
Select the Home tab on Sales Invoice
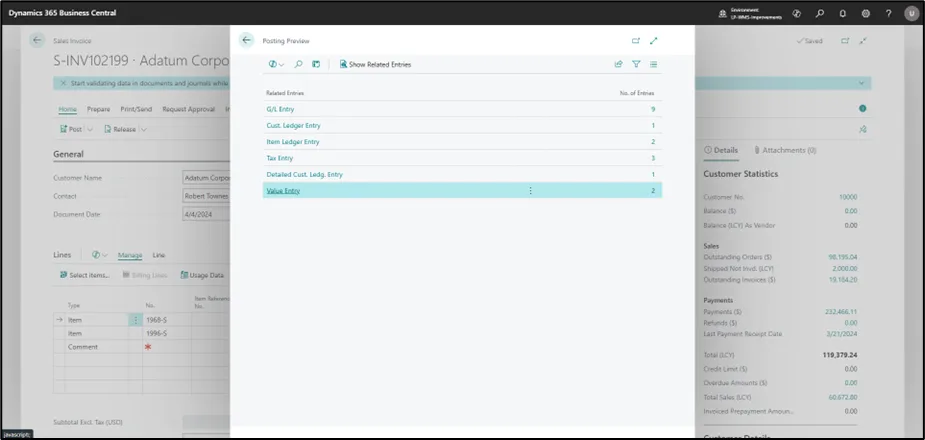click(x=67, y=109)
